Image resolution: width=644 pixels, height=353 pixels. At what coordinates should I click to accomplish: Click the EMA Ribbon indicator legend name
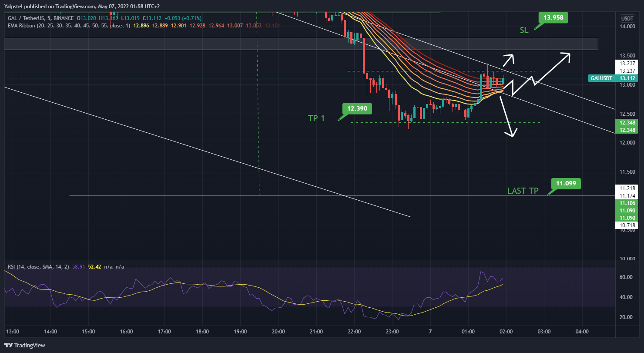pos(70,26)
